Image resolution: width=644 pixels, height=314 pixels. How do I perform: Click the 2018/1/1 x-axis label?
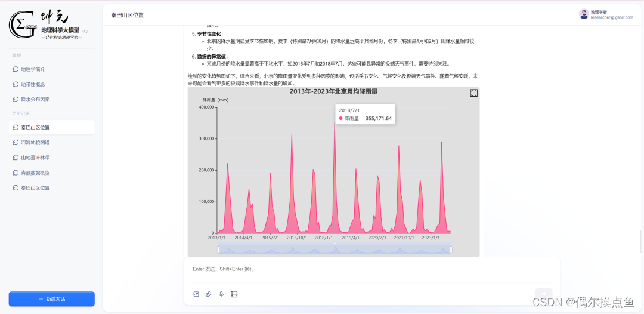(x=324, y=238)
